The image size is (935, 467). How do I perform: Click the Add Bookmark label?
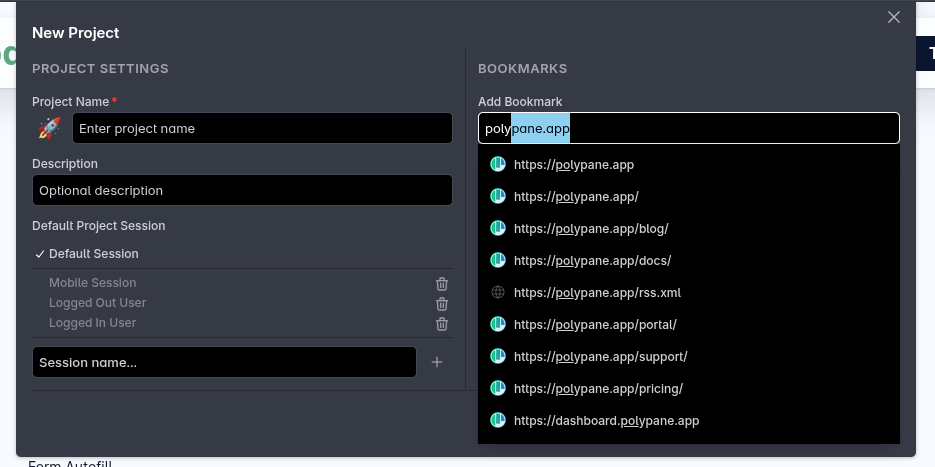click(520, 101)
